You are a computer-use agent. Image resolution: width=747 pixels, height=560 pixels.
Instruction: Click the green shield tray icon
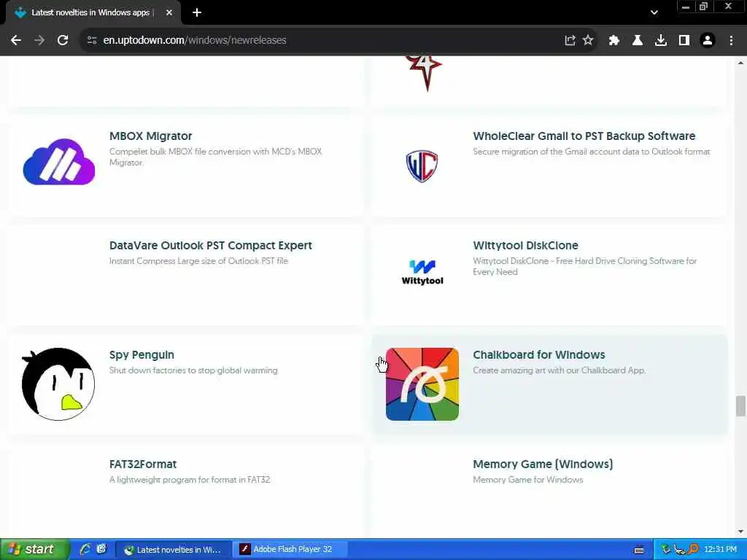point(666,550)
